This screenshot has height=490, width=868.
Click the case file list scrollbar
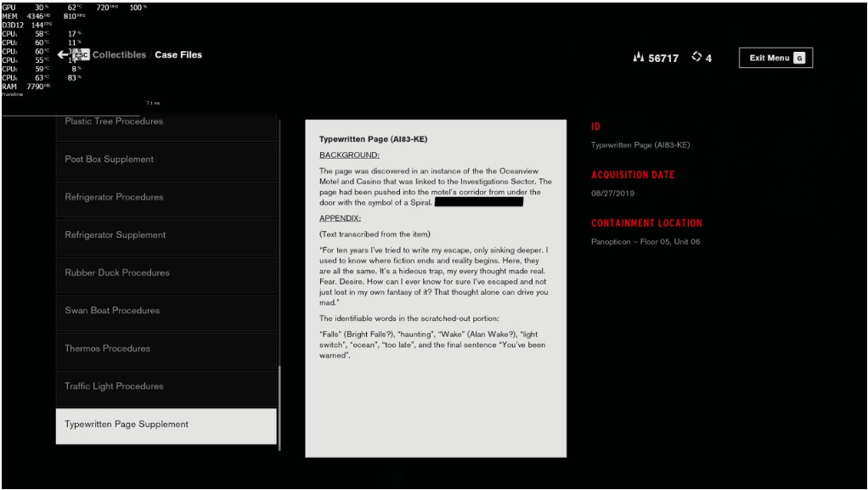pyautogui.click(x=279, y=406)
